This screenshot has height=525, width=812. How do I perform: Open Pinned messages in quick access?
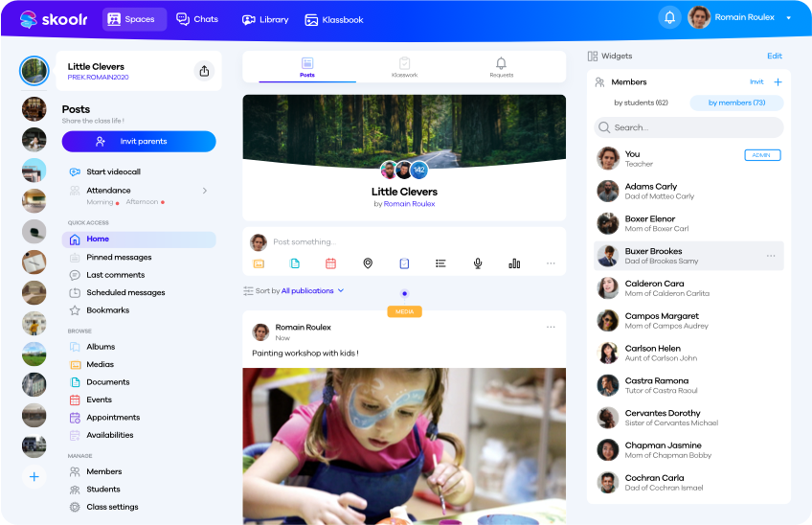pyautogui.click(x=119, y=257)
